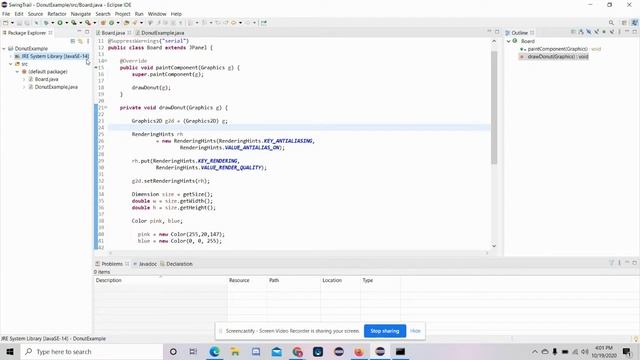Screen dimensions: 640x360
Task: Click the Open Type toolbar icon
Action: coord(127,23)
